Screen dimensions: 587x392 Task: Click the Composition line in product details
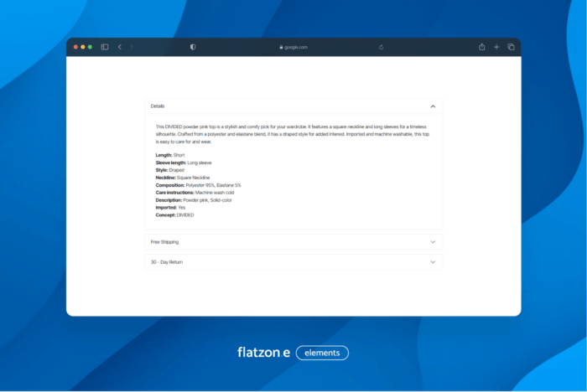[198, 185]
